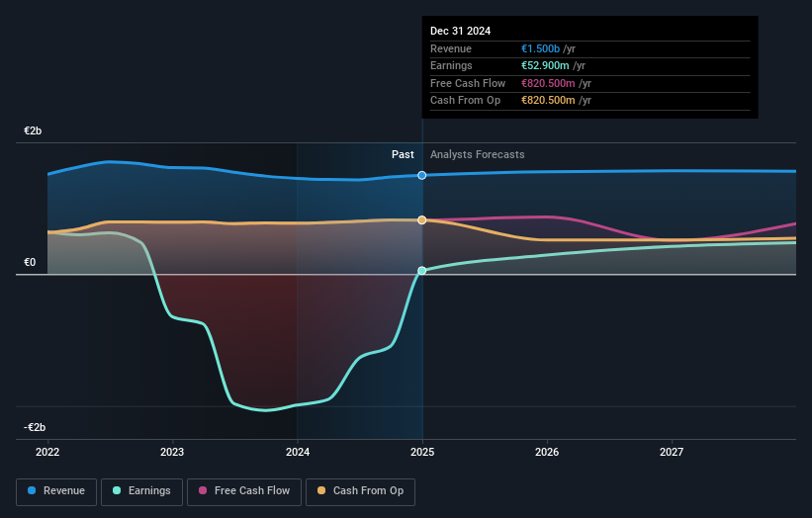Select the 2025 x-axis label
Viewport: 812px width, 518px height.
[x=422, y=452]
